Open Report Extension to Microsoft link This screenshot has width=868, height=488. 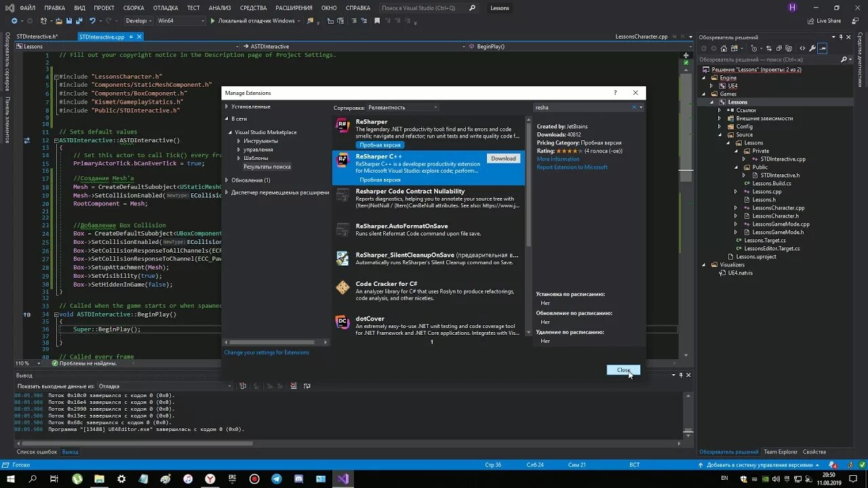572,167
